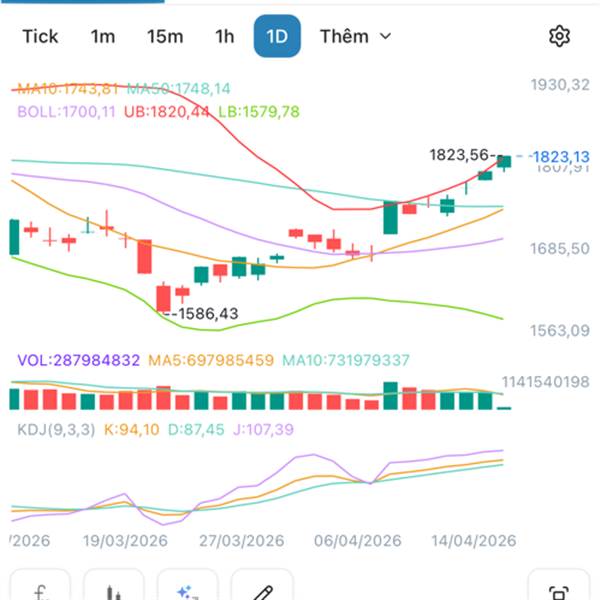Activate the pencil drawing tool
The image size is (600, 600).
[x=262, y=590]
